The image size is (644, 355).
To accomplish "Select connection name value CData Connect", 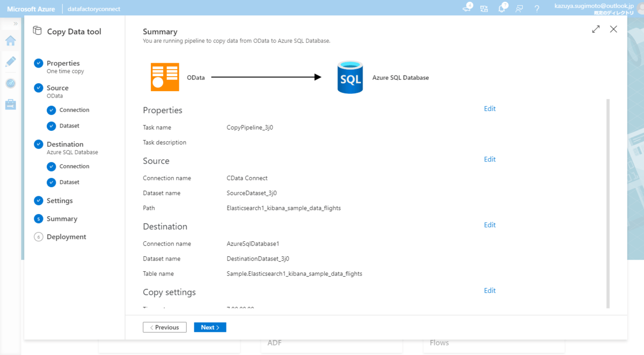I will tap(247, 178).
